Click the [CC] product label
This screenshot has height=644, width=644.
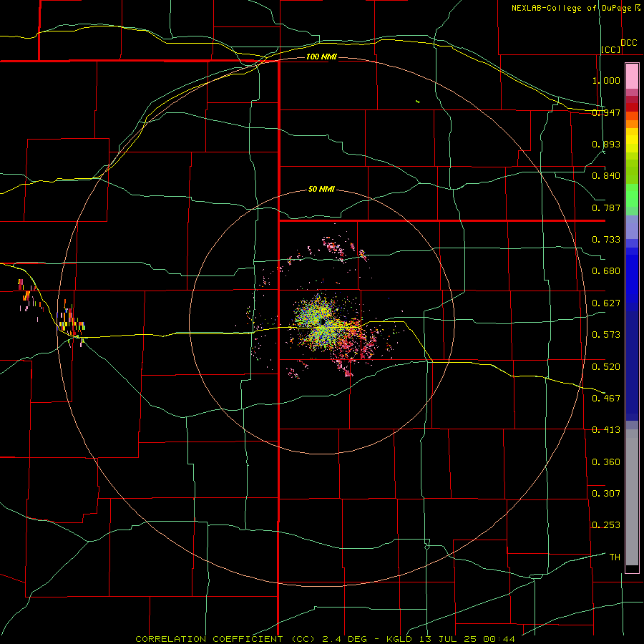point(611,49)
